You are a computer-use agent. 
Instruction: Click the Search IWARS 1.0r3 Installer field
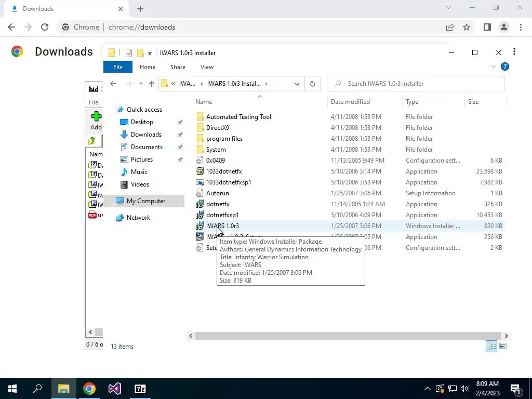click(x=415, y=84)
